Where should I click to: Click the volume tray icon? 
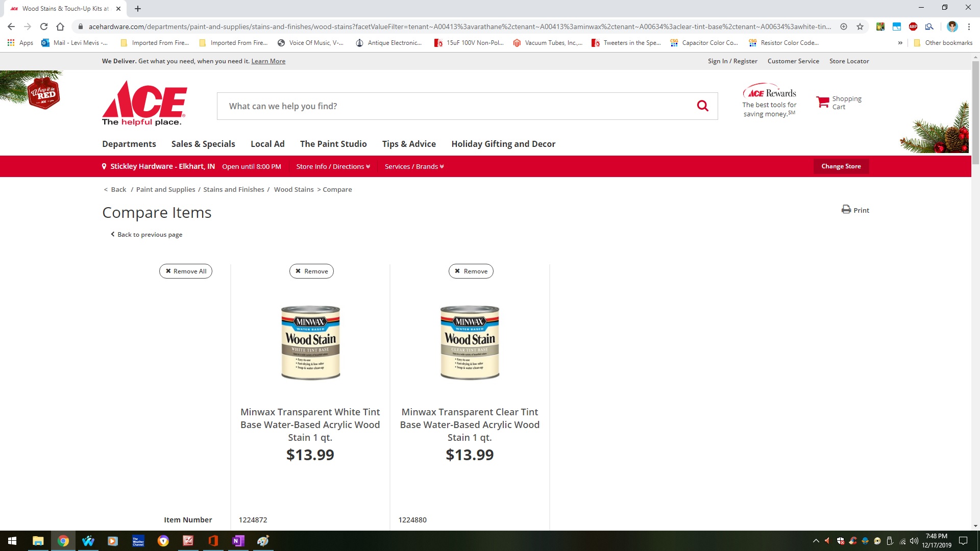[x=914, y=541]
